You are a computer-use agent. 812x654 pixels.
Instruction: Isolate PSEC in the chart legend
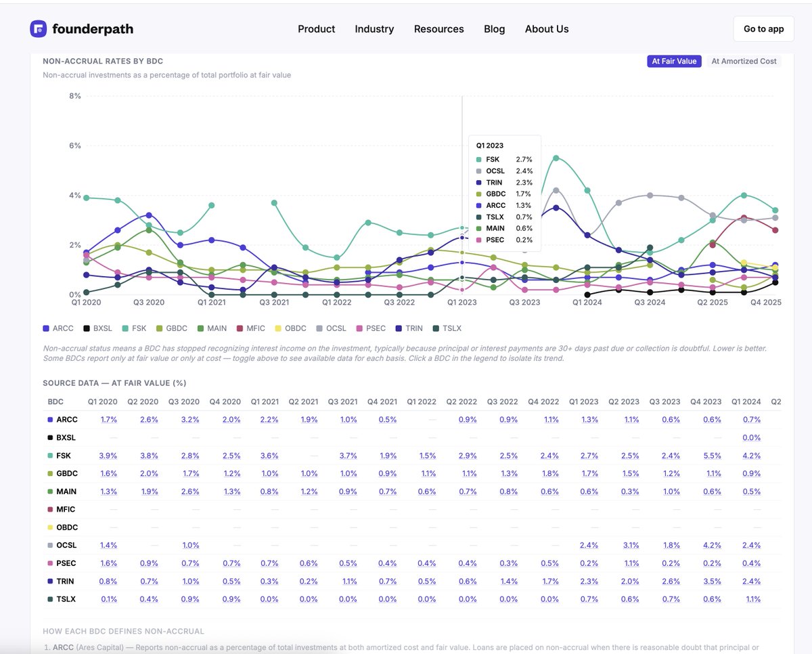pos(371,328)
